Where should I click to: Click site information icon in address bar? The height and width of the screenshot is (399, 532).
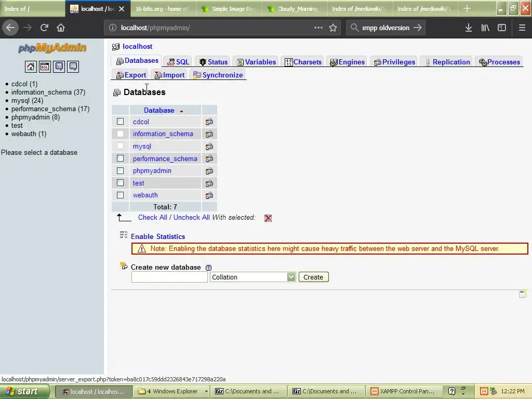[113, 28]
